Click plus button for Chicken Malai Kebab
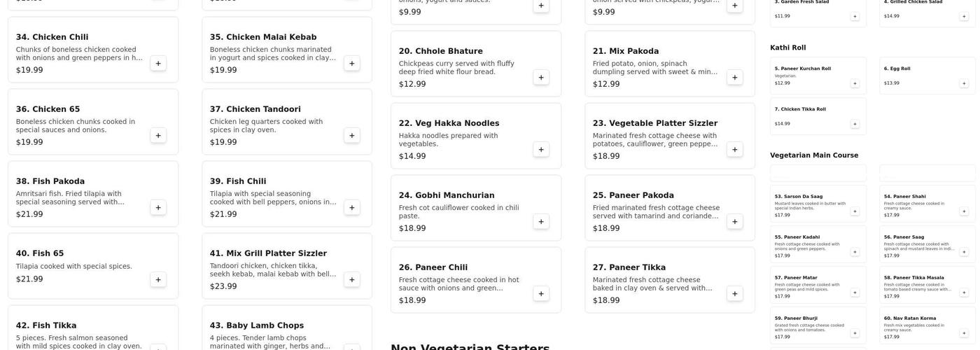 (x=352, y=64)
